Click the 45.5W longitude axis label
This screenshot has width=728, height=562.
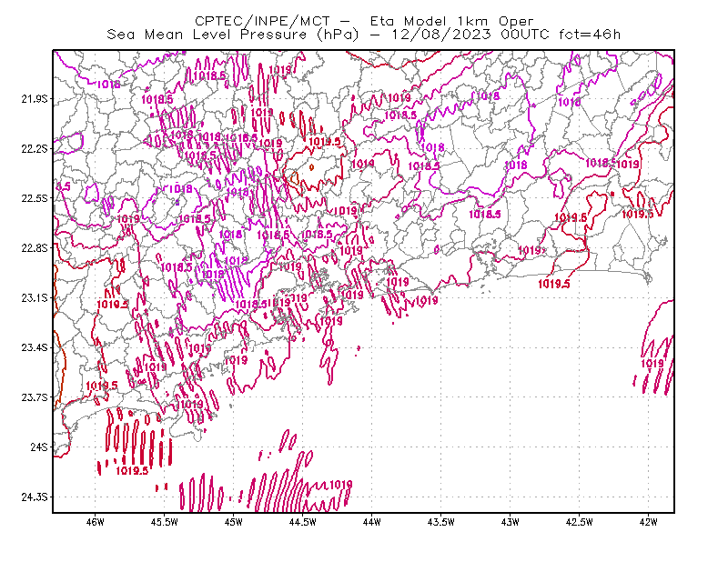[x=165, y=522]
